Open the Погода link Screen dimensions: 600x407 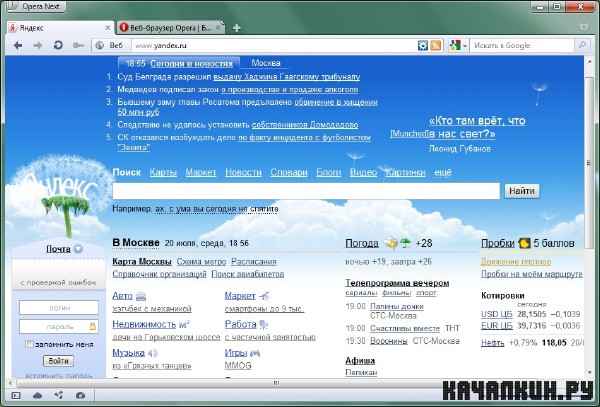coord(362,243)
